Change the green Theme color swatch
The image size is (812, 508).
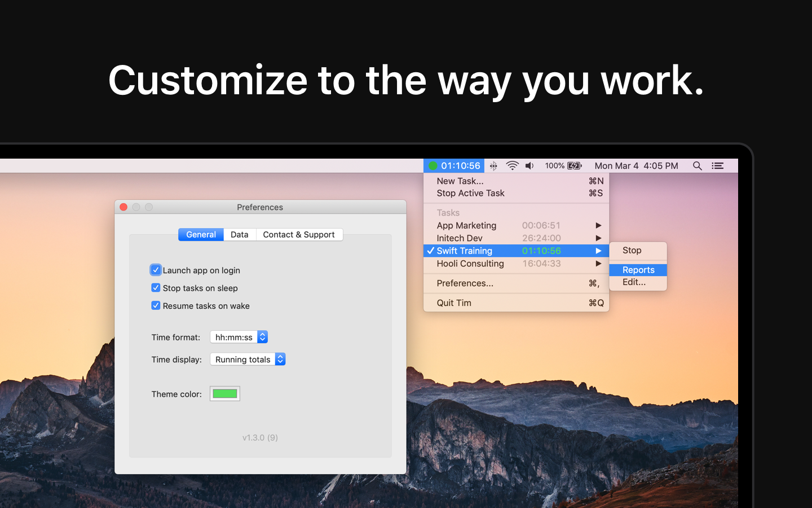click(224, 393)
